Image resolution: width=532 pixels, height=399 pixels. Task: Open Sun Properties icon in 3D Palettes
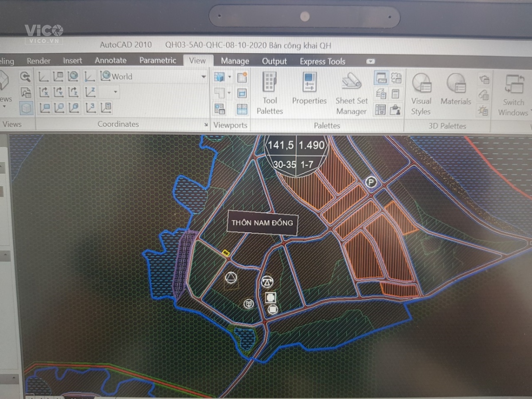pos(483,110)
